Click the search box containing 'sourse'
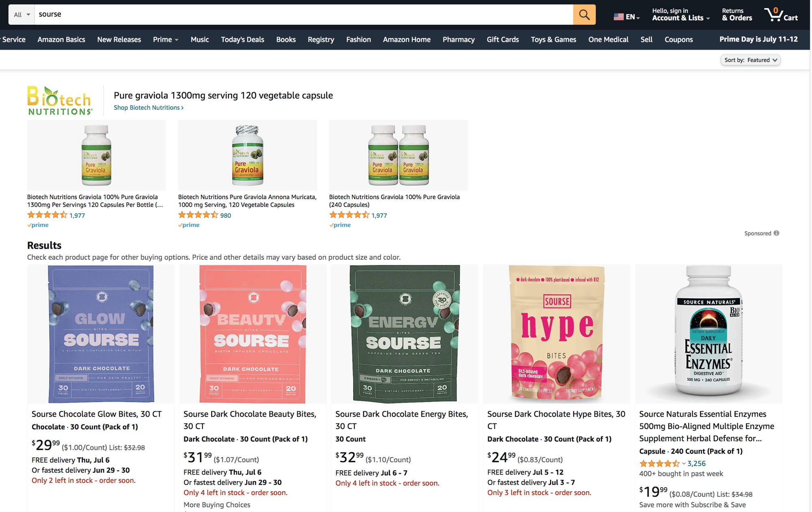 pyautogui.click(x=304, y=15)
